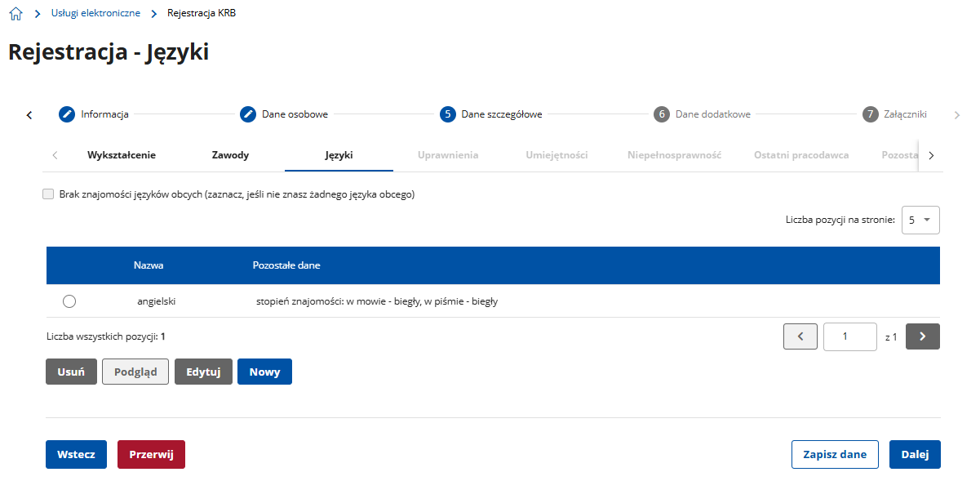Open the Usługi elektroniczne breadcrumb link
Screen dimensions: 980x481
coord(95,13)
